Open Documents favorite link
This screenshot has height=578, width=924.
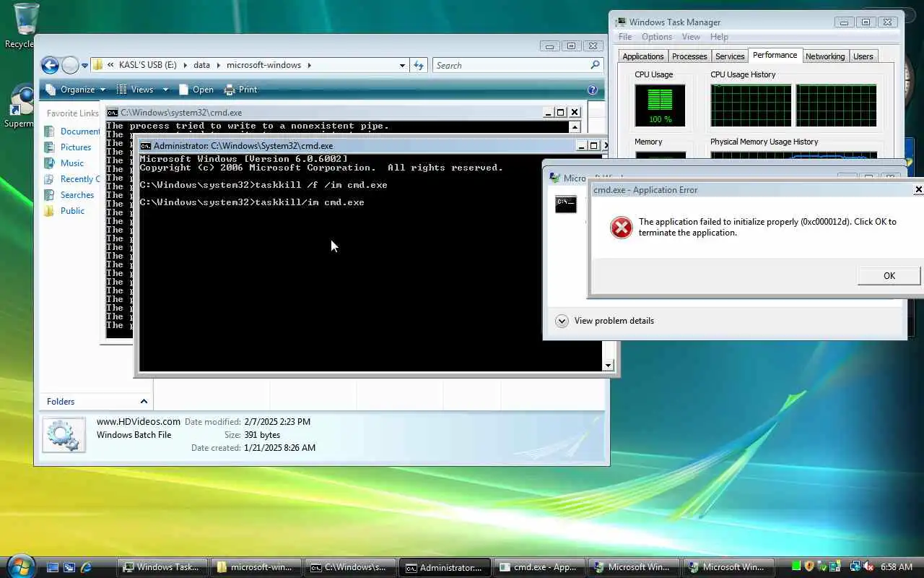coord(71,131)
